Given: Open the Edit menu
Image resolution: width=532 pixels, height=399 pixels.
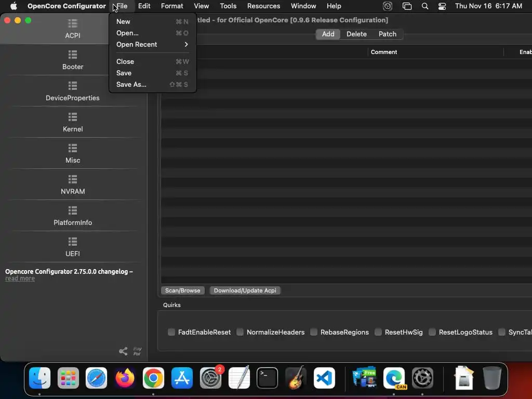Looking at the screenshot, I should (144, 6).
